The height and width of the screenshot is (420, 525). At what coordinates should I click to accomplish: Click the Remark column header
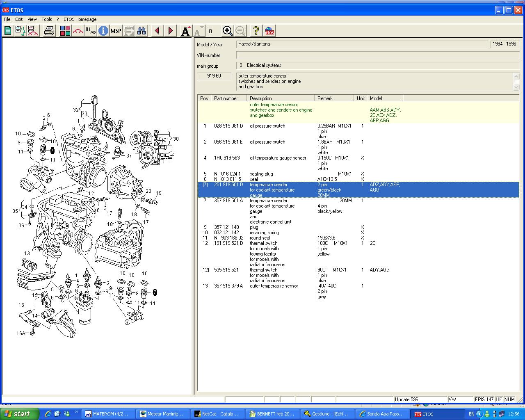point(334,98)
